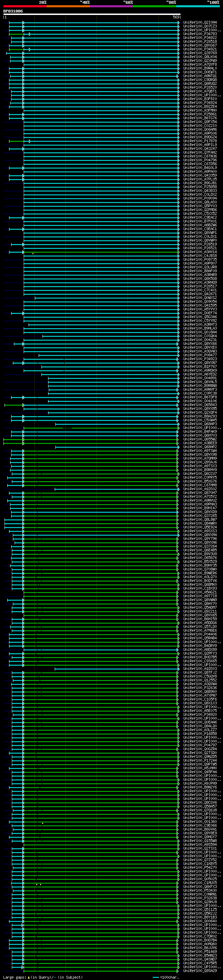223x980 pixels.
Task: Click the arrowhead on the P17878 alignment bar
Action: tap(30, 141)
